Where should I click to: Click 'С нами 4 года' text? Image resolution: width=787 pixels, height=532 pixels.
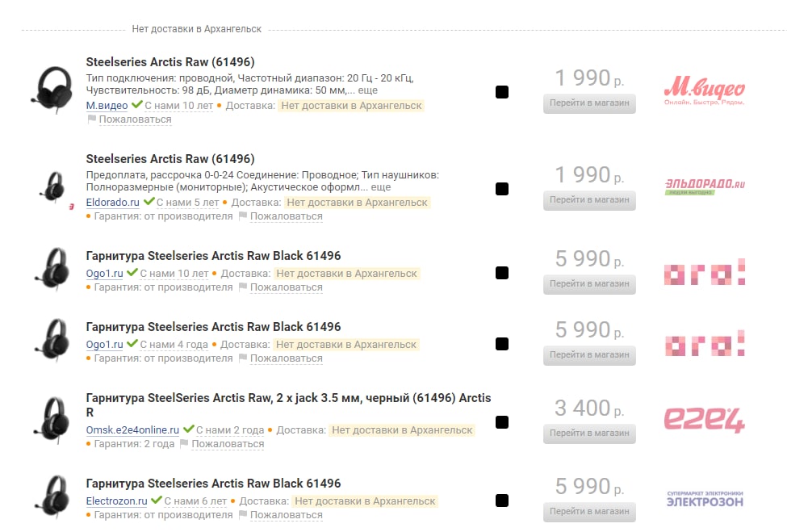pos(174,346)
